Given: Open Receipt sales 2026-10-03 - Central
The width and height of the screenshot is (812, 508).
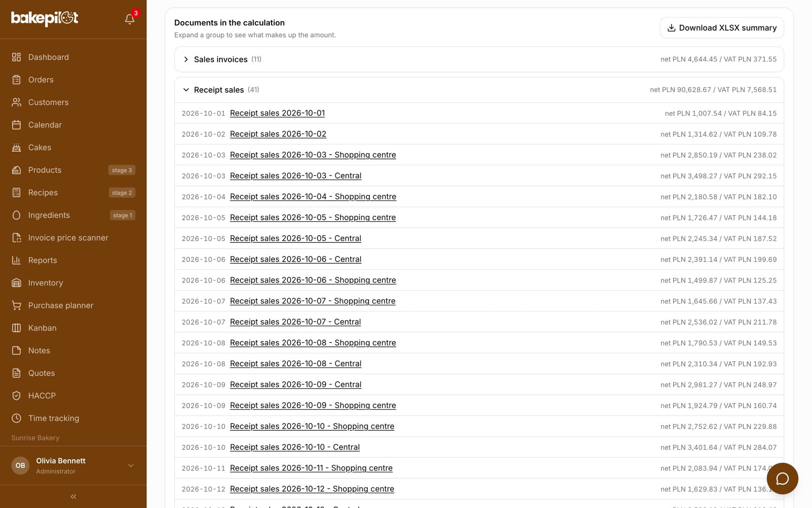Looking at the screenshot, I should point(295,176).
